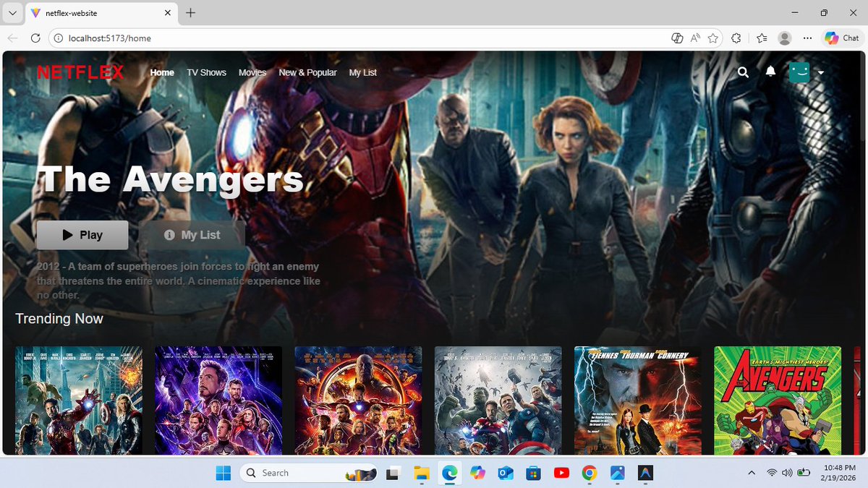Open the Netflex search magnifier icon

tap(743, 72)
